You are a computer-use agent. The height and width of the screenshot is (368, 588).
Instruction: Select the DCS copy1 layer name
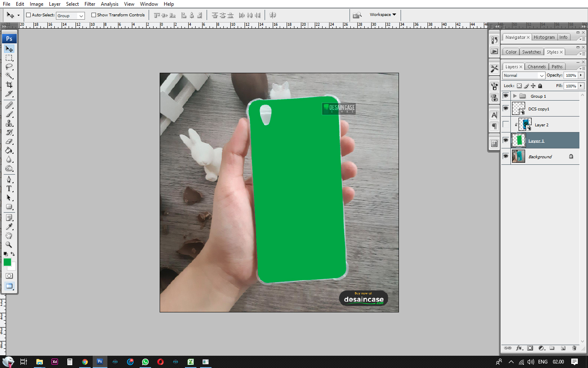pyautogui.click(x=539, y=109)
